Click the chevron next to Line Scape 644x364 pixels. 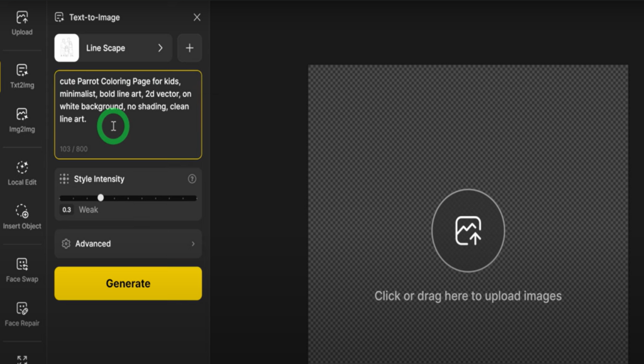click(x=160, y=48)
